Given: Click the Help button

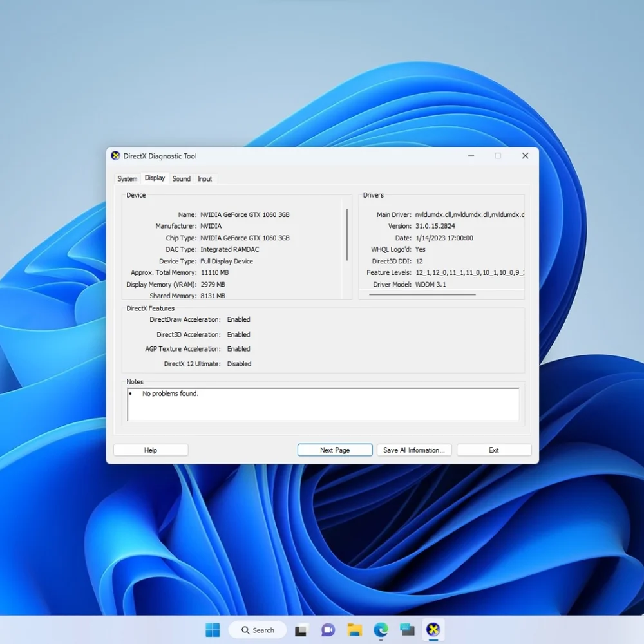Looking at the screenshot, I should pyautogui.click(x=151, y=450).
